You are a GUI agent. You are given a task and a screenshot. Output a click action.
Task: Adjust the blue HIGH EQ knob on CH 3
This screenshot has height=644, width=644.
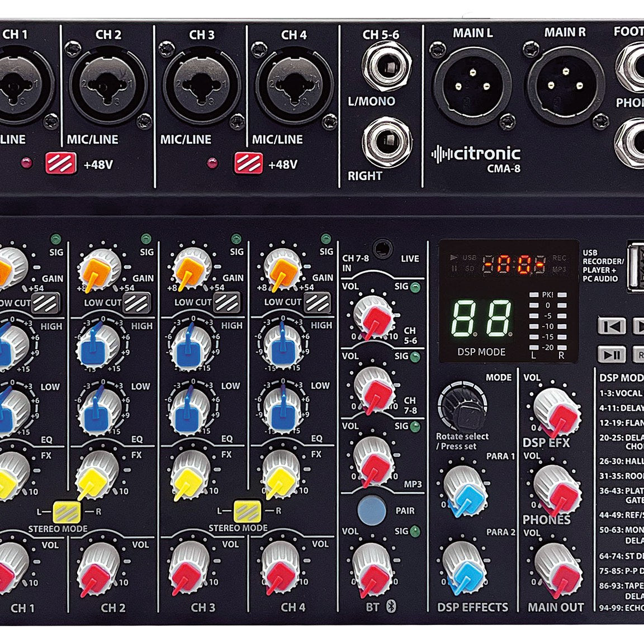pyautogui.click(x=190, y=346)
